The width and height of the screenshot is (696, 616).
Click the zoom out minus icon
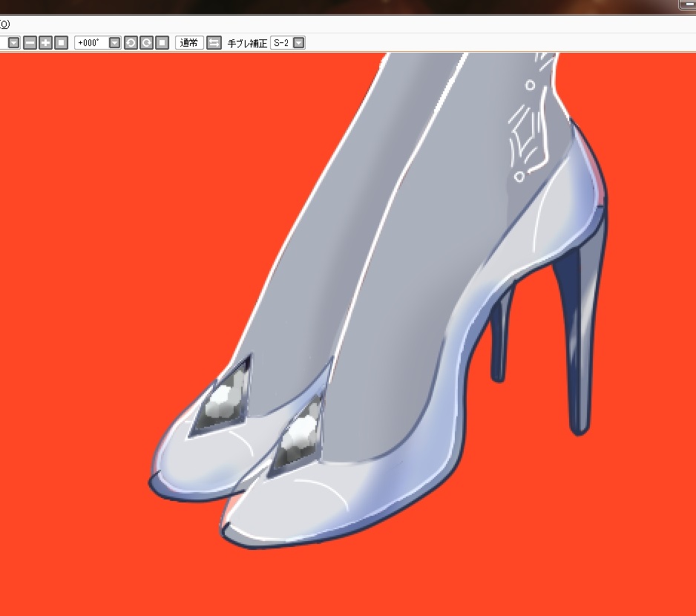pos(30,43)
